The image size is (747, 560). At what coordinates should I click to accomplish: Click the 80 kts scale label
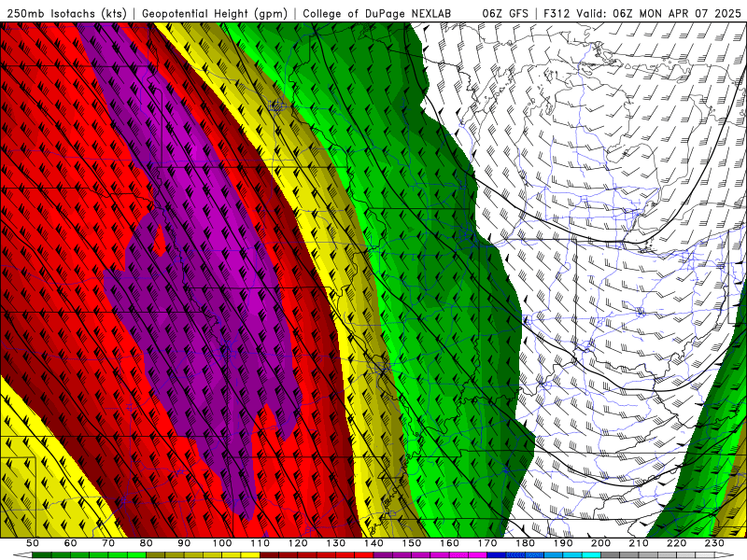click(x=147, y=543)
